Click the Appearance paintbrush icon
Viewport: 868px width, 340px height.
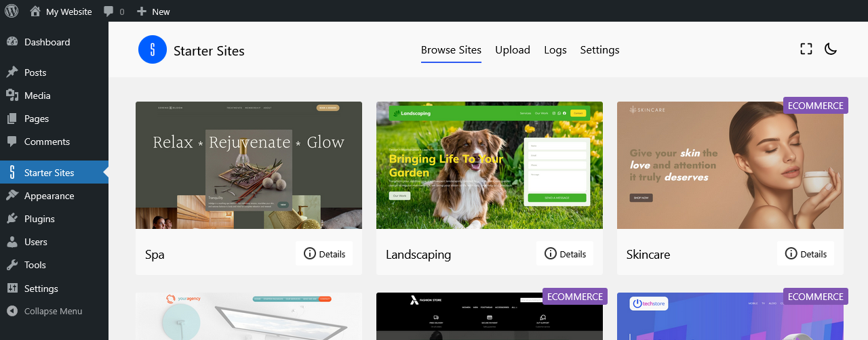click(12, 196)
